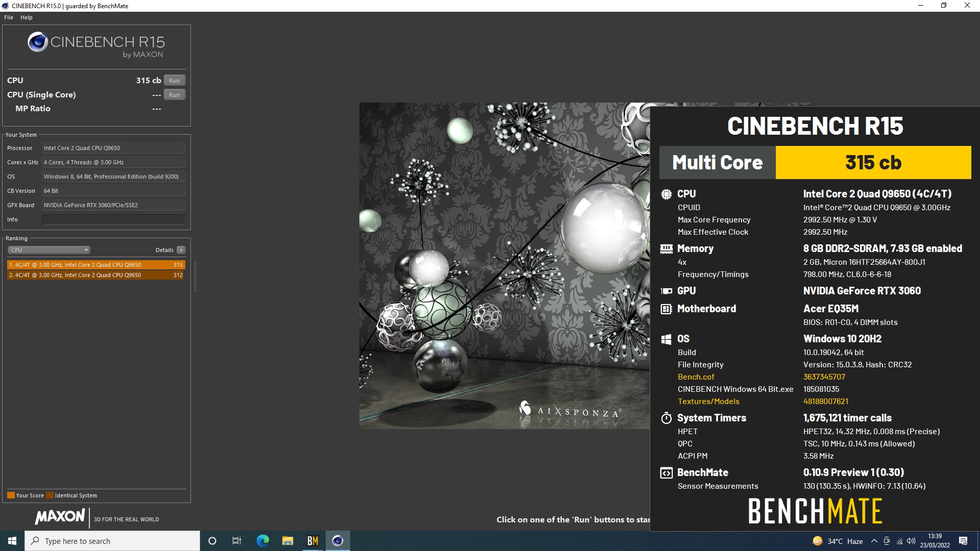This screenshot has height=551, width=980.
Task: Click the volume speaker tray icon
Action: pos(911,541)
